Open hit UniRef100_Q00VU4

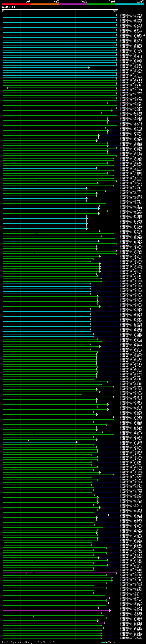click(131, 148)
